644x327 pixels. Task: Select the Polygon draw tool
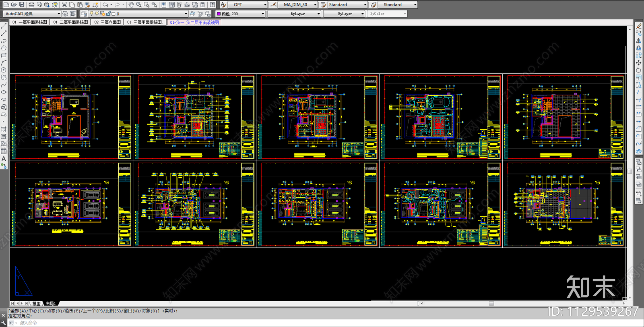[x=4, y=48]
